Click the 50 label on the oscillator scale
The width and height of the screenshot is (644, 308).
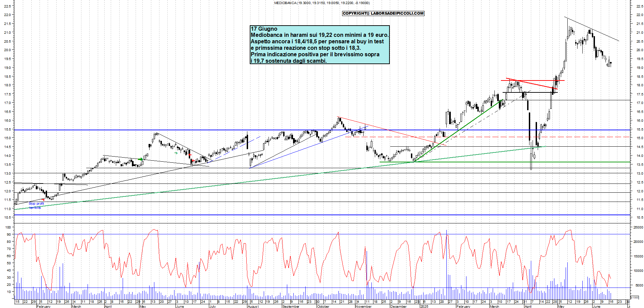(x=9, y=263)
